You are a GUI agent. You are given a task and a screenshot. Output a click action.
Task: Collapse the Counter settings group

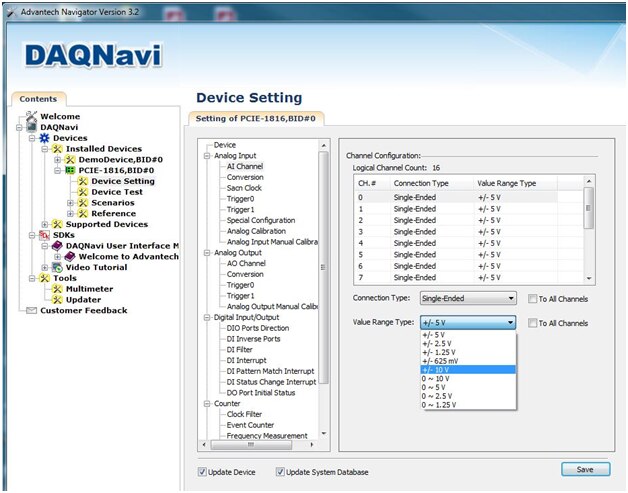[x=207, y=404]
